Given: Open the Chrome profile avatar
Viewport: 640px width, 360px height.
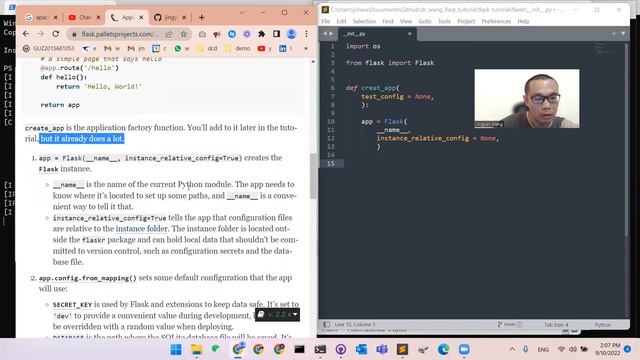Looking at the screenshot, I should click(291, 34).
